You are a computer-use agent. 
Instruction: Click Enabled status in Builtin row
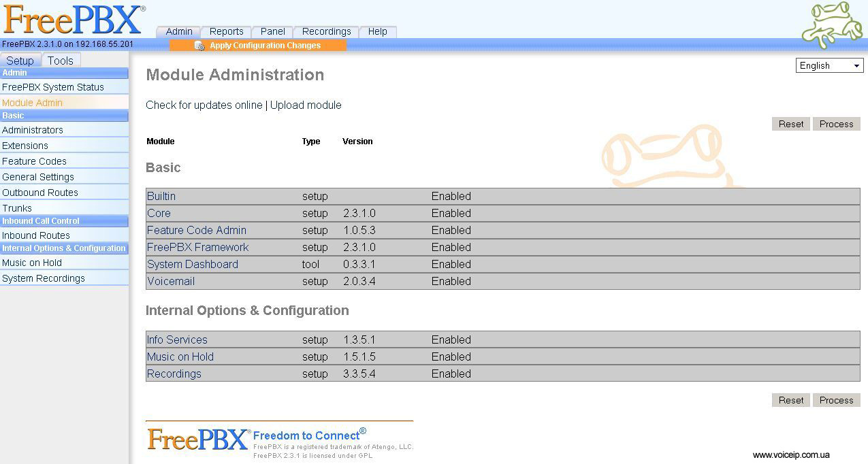pos(451,196)
